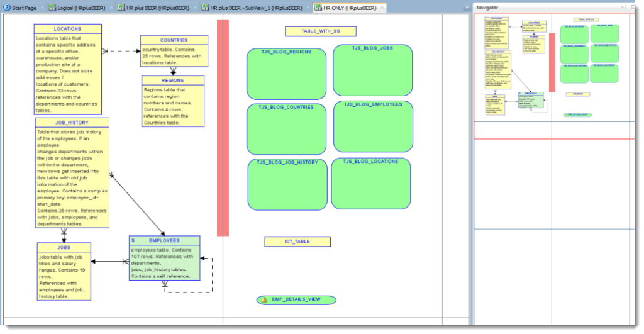Click the HR ONLY tab diagram icon

tap(318, 8)
